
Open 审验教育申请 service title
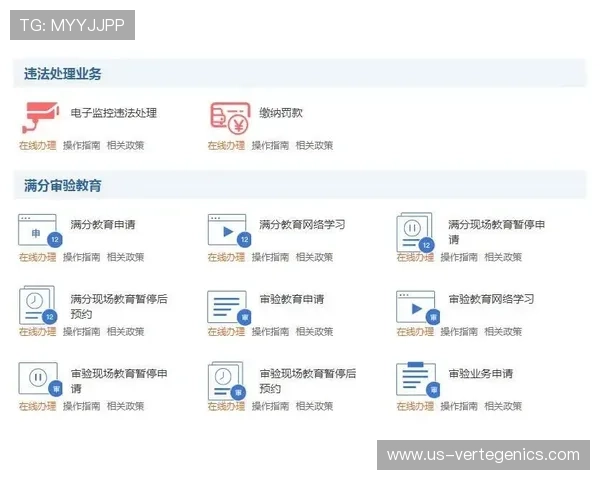[292, 299]
